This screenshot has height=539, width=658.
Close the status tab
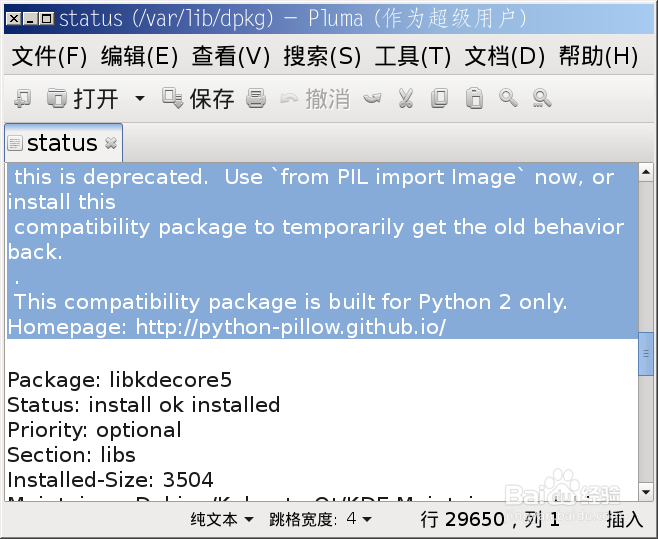(x=111, y=143)
